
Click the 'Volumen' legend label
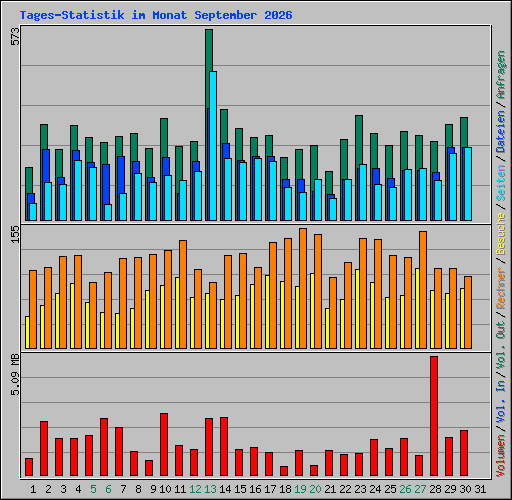click(501, 456)
